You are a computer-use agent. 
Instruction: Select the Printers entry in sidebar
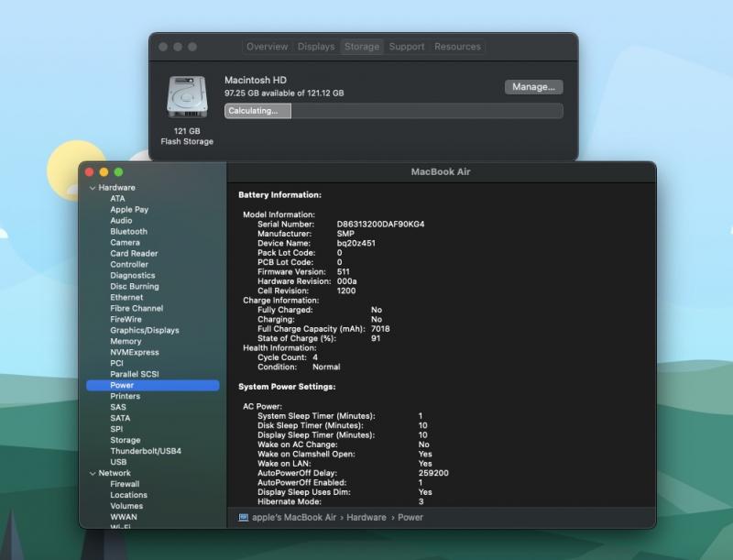[x=126, y=397]
